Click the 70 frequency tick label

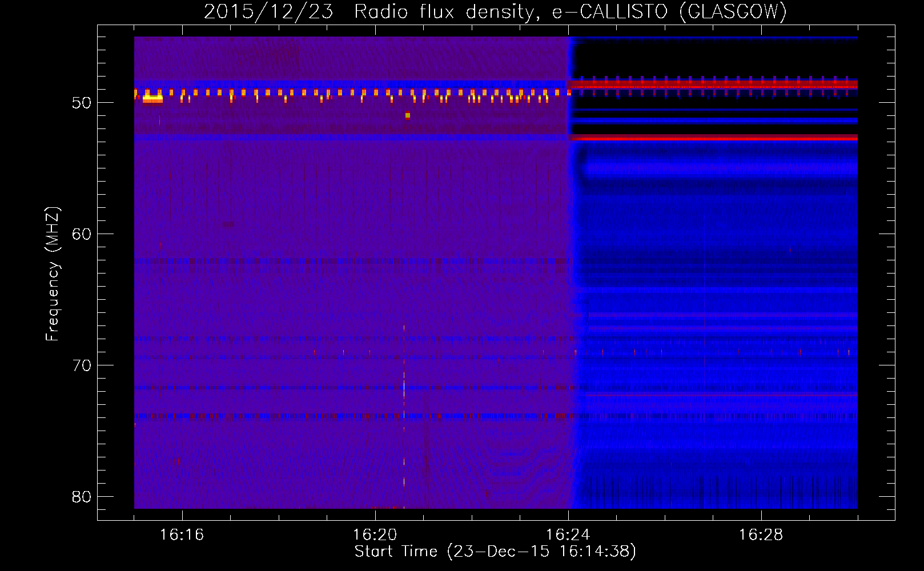click(82, 365)
